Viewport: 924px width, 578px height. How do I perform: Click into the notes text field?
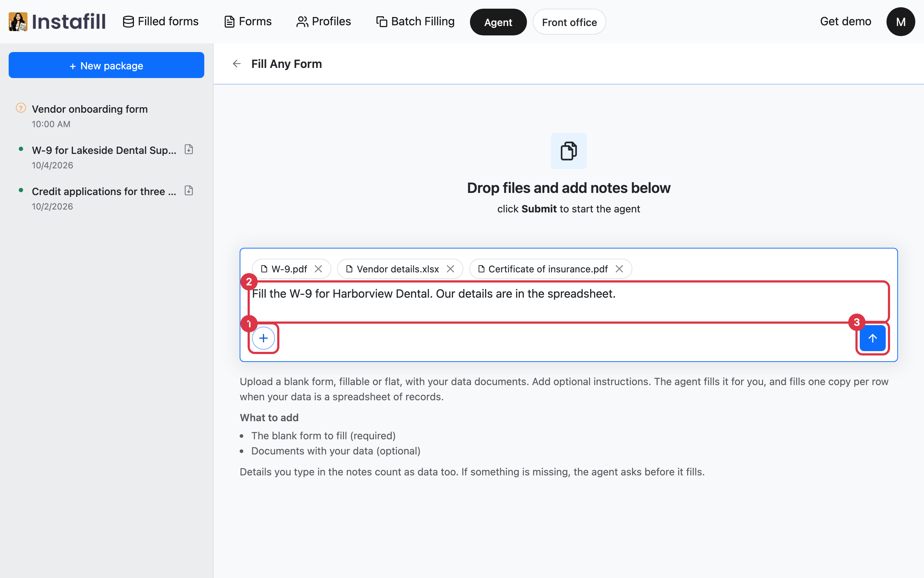568,302
